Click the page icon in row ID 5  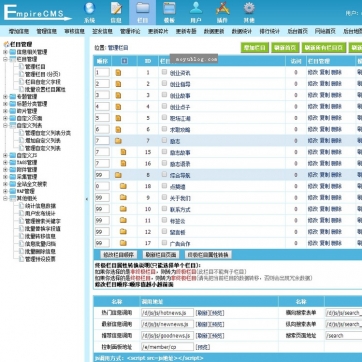[x=118, y=118]
